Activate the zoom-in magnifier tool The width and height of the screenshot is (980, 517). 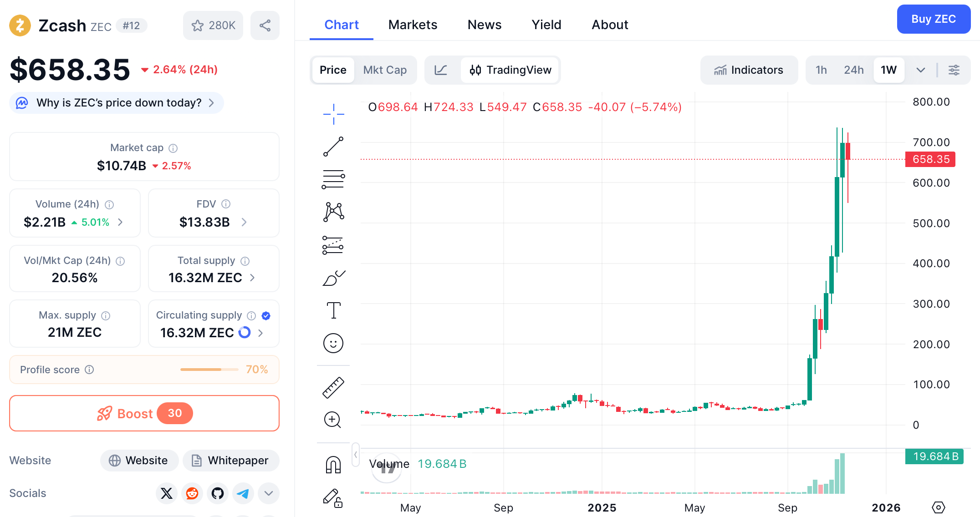333,420
